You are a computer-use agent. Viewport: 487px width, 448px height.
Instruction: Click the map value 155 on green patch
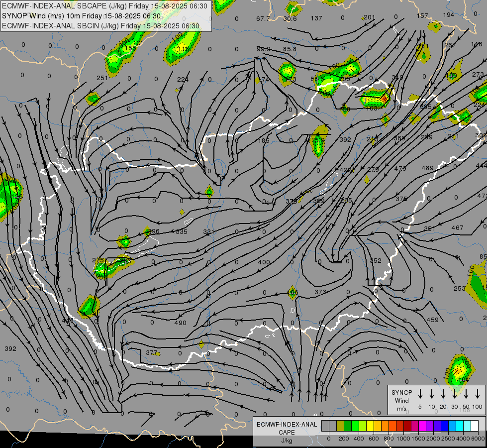click(x=130, y=48)
